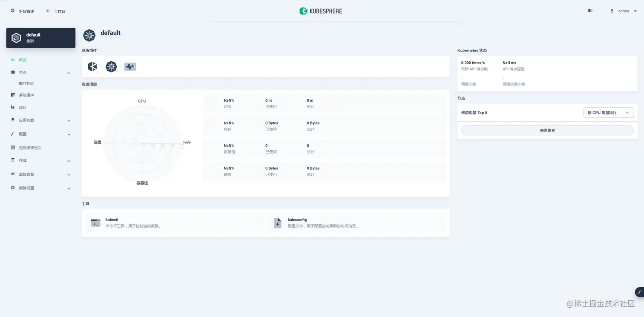This screenshot has height=317, width=644.
Task: Click the kubeconfig download icon
Action: pyautogui.click(x=278, y=223)
